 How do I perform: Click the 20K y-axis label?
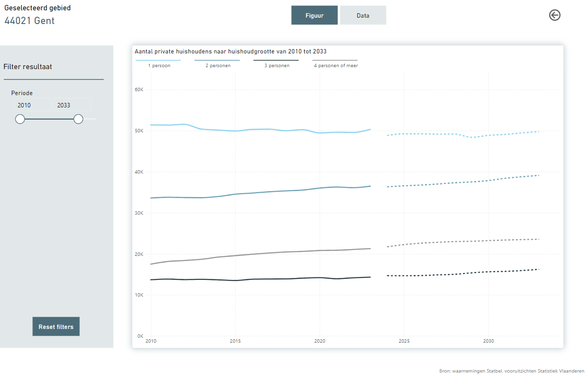tap(139, 254)
